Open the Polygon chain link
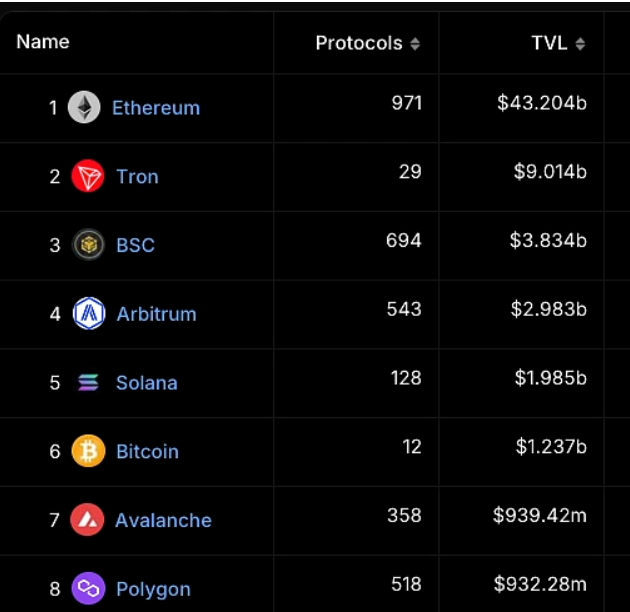This screenshot has width=630, height=612. 153,589
